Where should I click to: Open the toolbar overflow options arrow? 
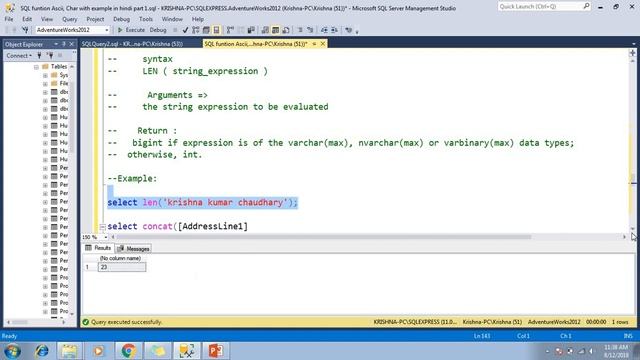pyautogui.click(x=357, y=31)
